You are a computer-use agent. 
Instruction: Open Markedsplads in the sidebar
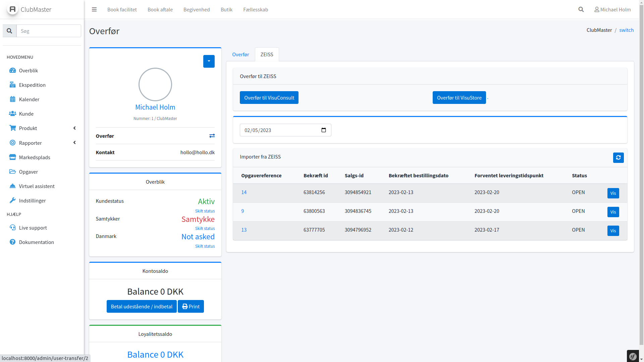point(35,157)
